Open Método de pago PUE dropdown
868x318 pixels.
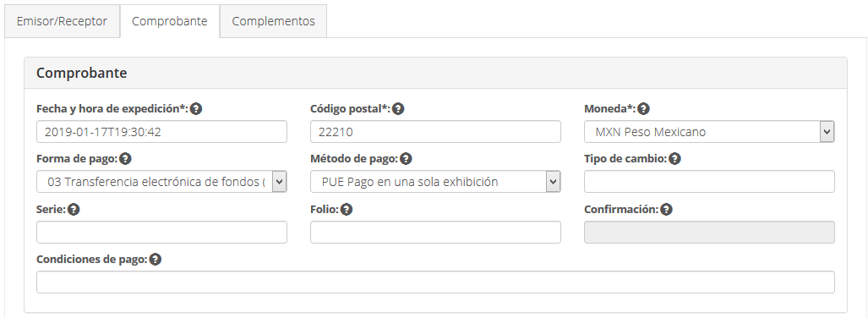(x=435, y=182)
